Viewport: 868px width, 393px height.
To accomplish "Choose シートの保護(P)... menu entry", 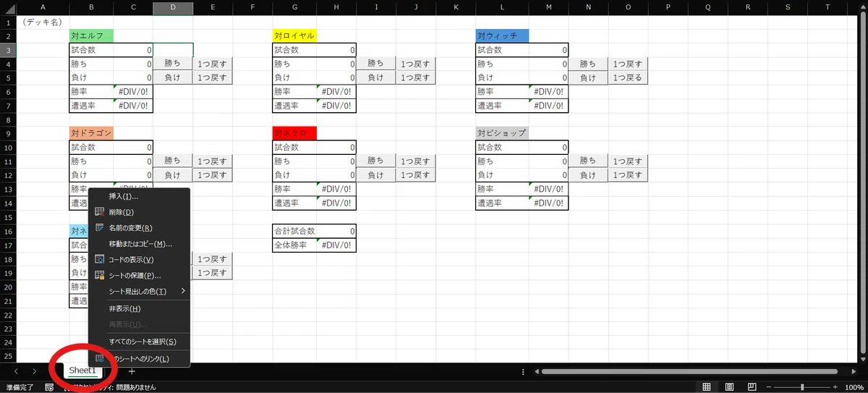I will pyautogui.click(x=139, y=276).
